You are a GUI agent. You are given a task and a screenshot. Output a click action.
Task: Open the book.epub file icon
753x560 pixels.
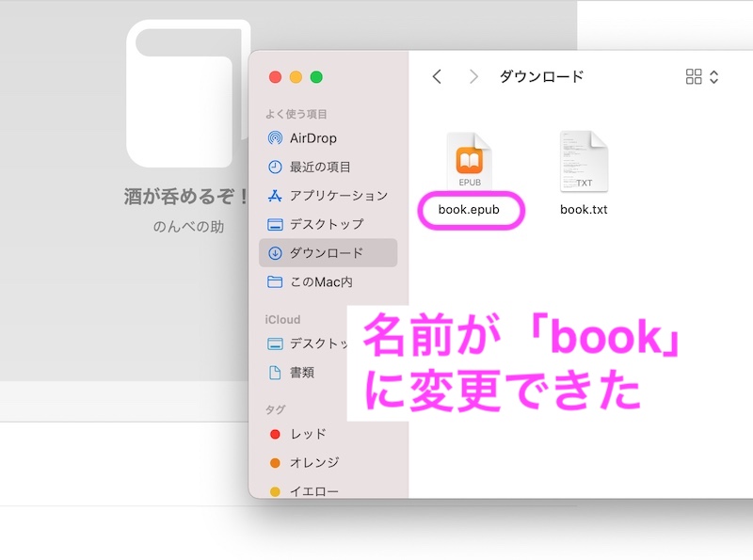[469, 161]
